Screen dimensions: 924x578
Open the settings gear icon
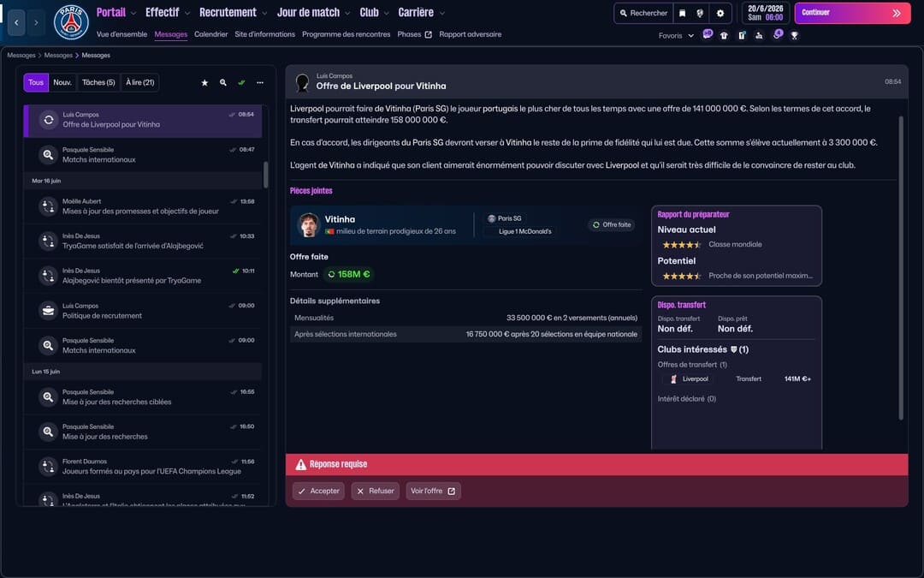pos(720,13)
